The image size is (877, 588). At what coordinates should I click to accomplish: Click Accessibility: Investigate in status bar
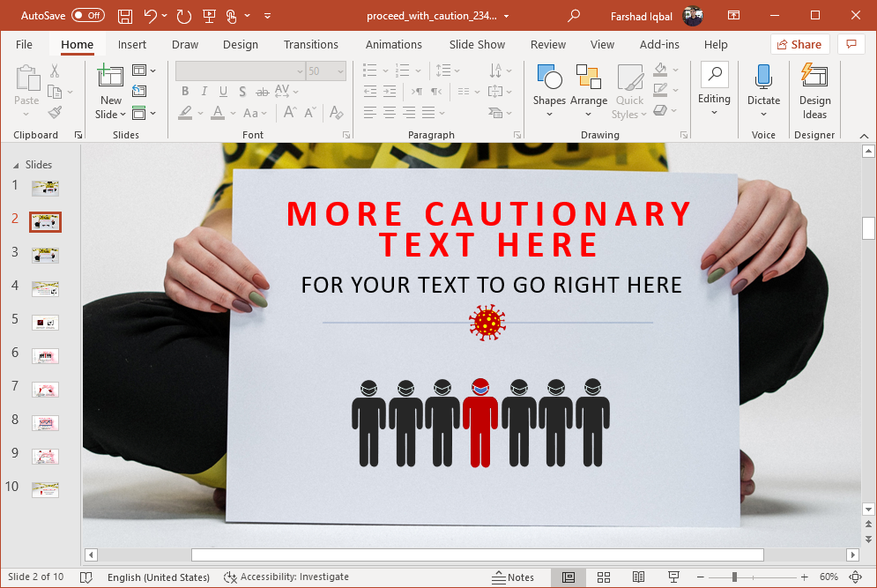(x=286, y=577)
